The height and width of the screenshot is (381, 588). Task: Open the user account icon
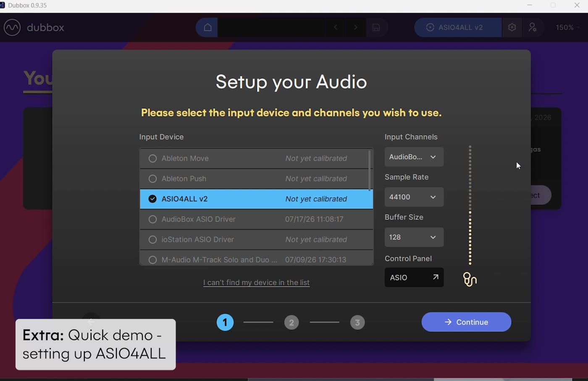tap(533, 27)
